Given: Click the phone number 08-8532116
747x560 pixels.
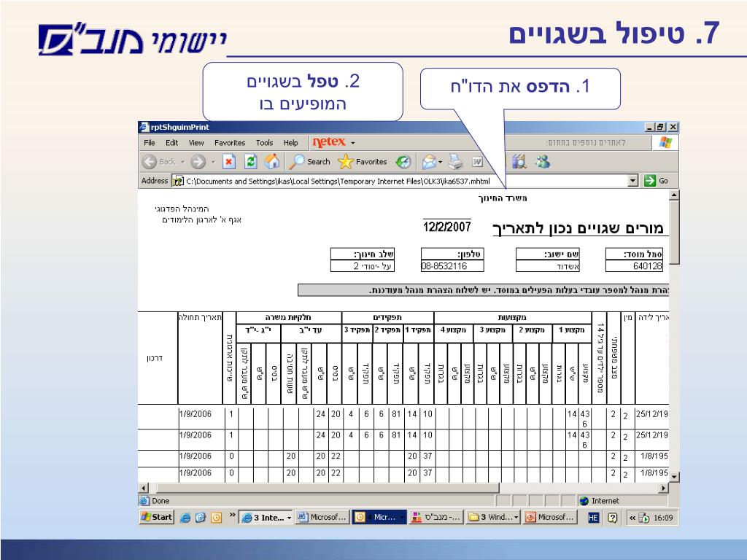Looking at the screenshot, I should click(x=444, y=266).
